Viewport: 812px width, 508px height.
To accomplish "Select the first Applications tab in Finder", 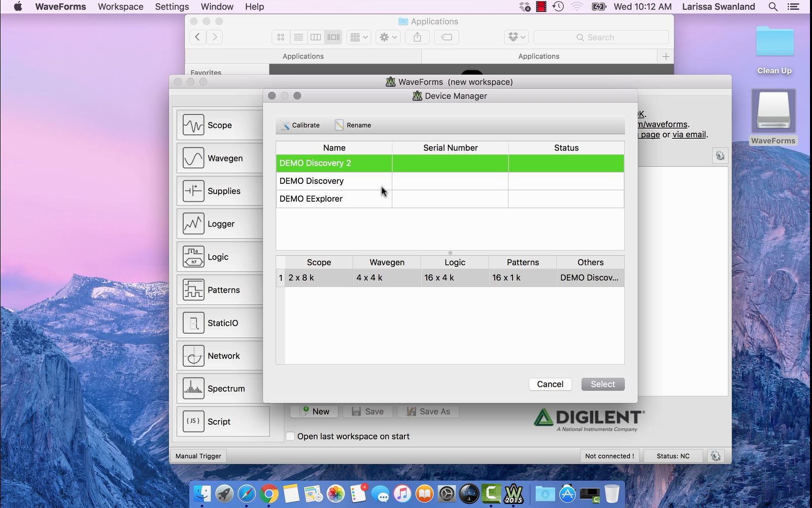I will coord(303,56).
